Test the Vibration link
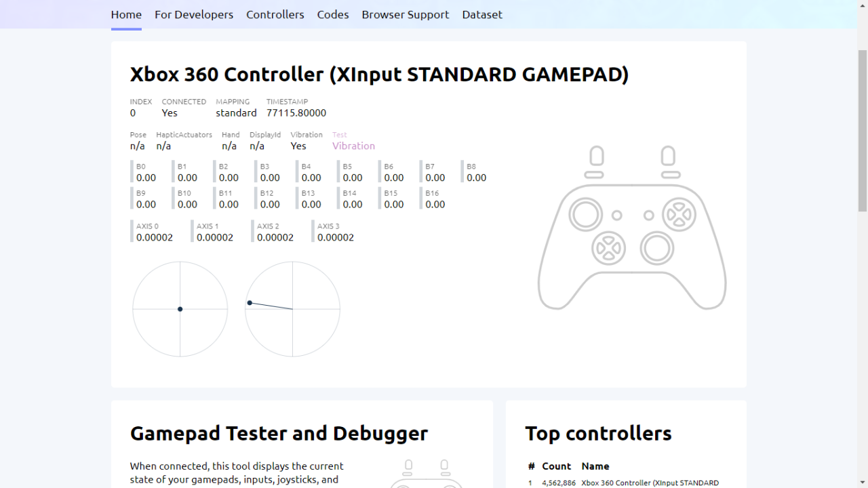The image size is (868, 488). [353, 146]
